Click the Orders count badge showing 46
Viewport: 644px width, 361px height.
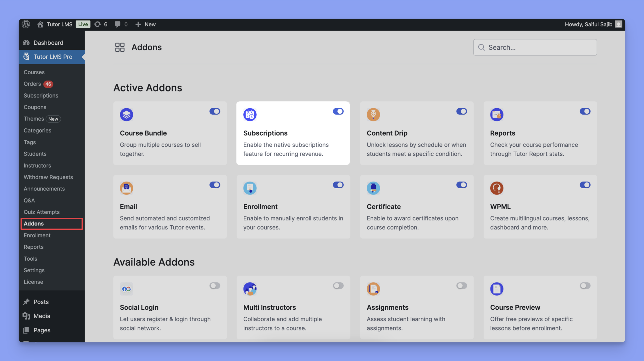tap(48, 84)
